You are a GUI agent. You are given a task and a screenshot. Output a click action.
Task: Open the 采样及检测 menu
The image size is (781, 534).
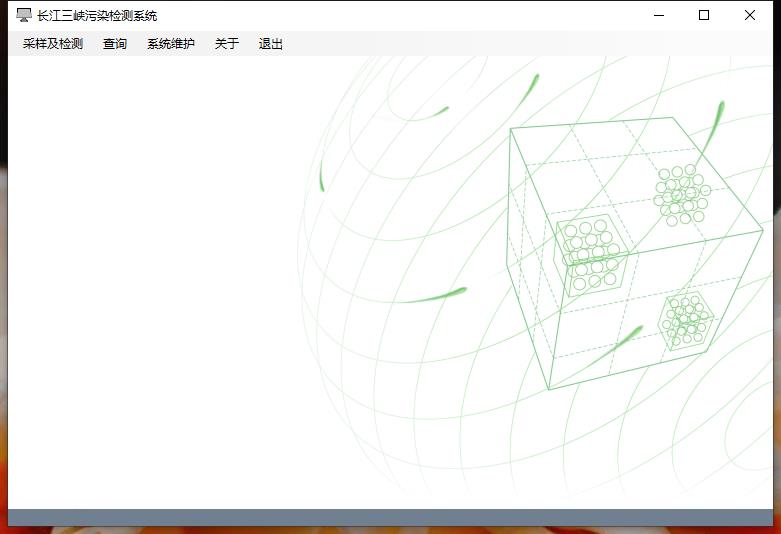(x=53, y=44)
